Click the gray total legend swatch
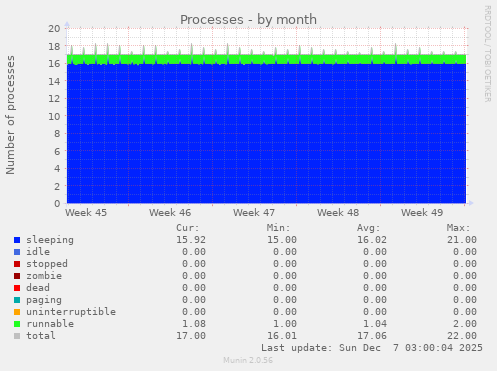497x371 pixels. pyautogui.click(x=17, y=336)
